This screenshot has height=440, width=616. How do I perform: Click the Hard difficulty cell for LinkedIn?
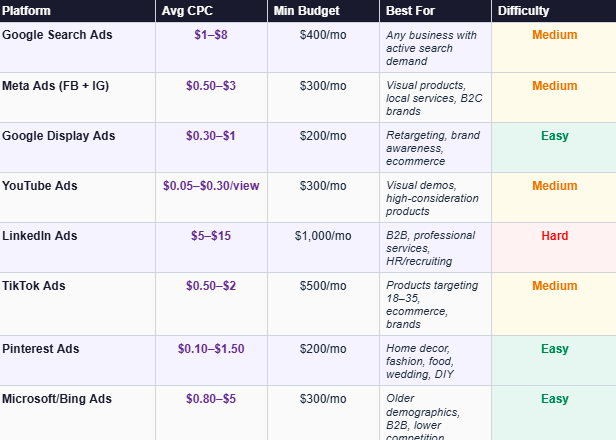pos(554,235)
